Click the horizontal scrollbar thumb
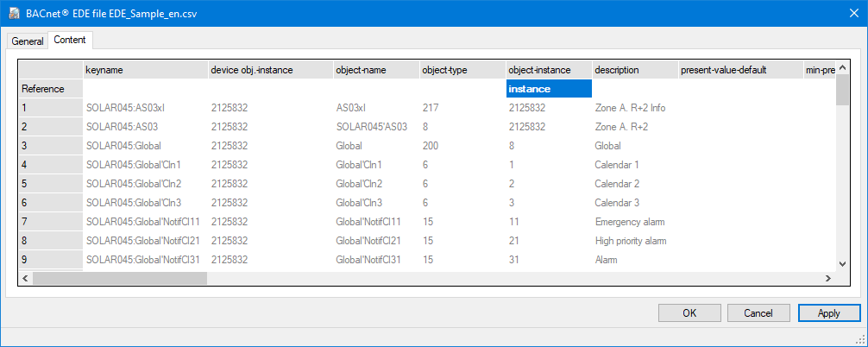The height and width of the screenshot is (347, 868). pyautogui.click(x=119, y=279)
